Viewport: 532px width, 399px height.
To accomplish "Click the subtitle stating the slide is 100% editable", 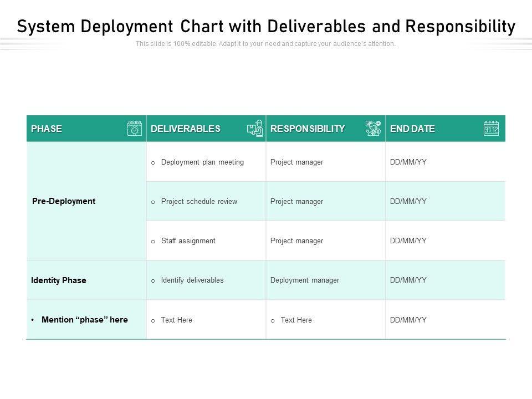I will (266, 44).
